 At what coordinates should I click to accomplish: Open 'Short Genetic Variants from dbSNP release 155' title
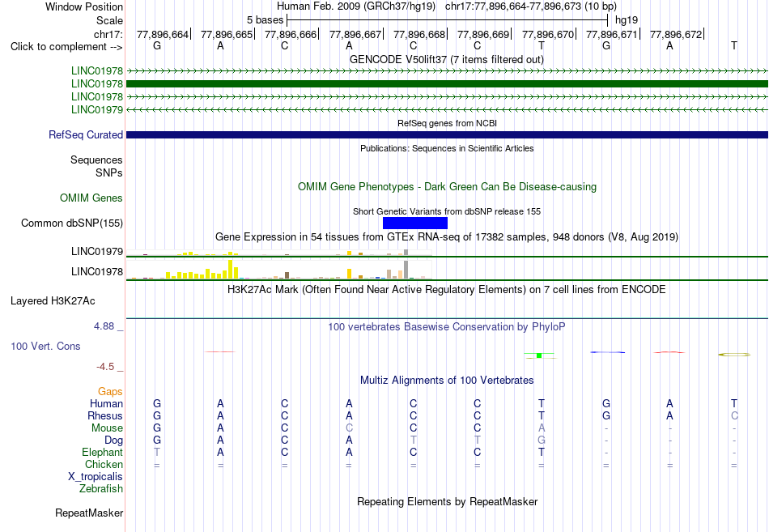(447, 211)
